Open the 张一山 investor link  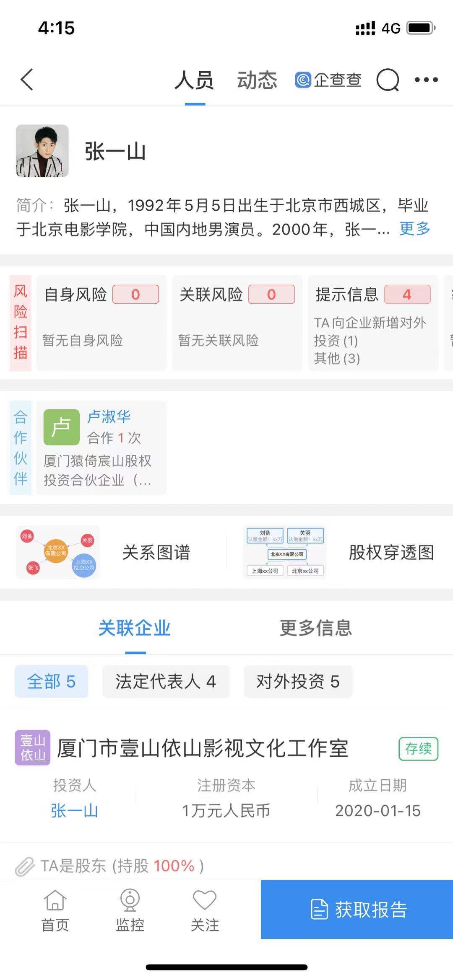74,811
